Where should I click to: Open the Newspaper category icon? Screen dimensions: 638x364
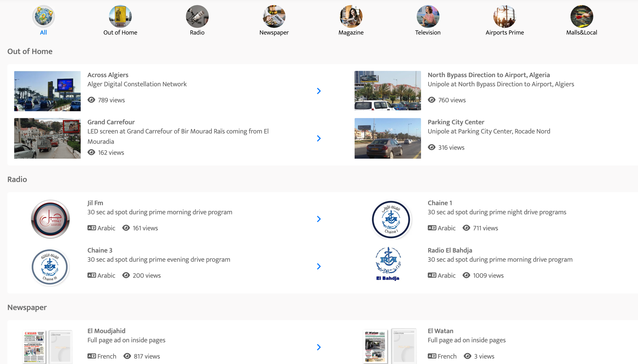coord(274,16)
